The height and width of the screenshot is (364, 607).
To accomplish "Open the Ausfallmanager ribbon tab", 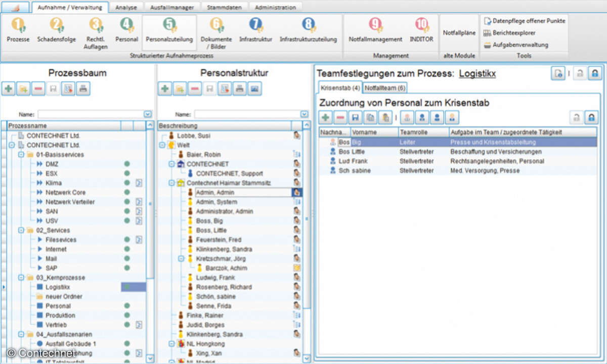I will point(173,8).
